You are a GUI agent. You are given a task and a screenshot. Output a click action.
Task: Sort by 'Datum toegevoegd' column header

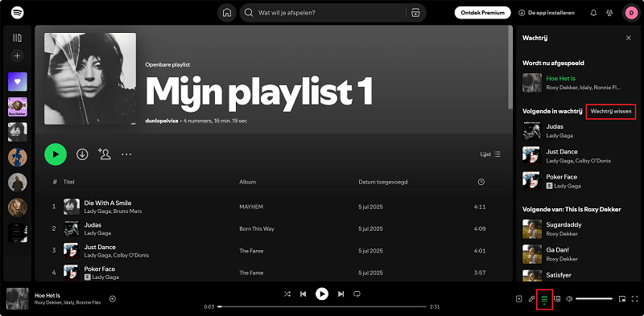[x=383, y=182]
